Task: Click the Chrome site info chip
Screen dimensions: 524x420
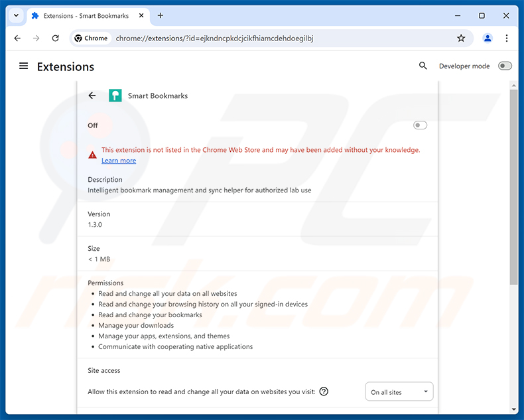Action: (x=92, y=38)
